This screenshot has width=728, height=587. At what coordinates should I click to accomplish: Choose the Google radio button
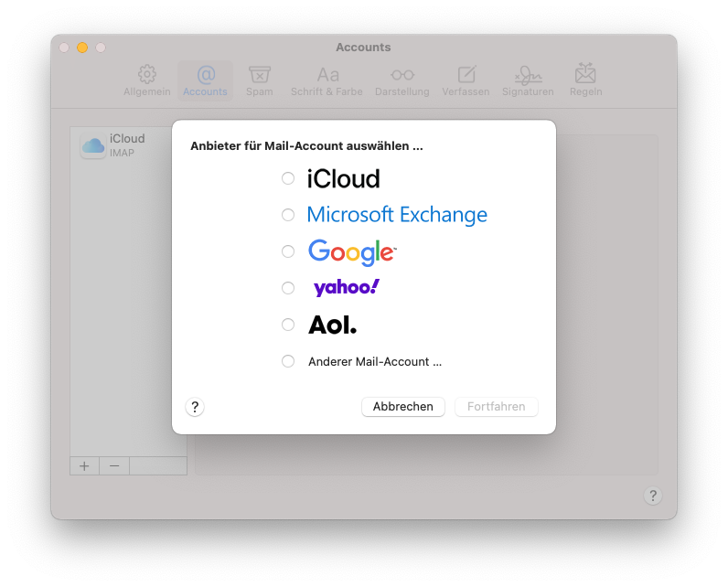coord(288,251)
